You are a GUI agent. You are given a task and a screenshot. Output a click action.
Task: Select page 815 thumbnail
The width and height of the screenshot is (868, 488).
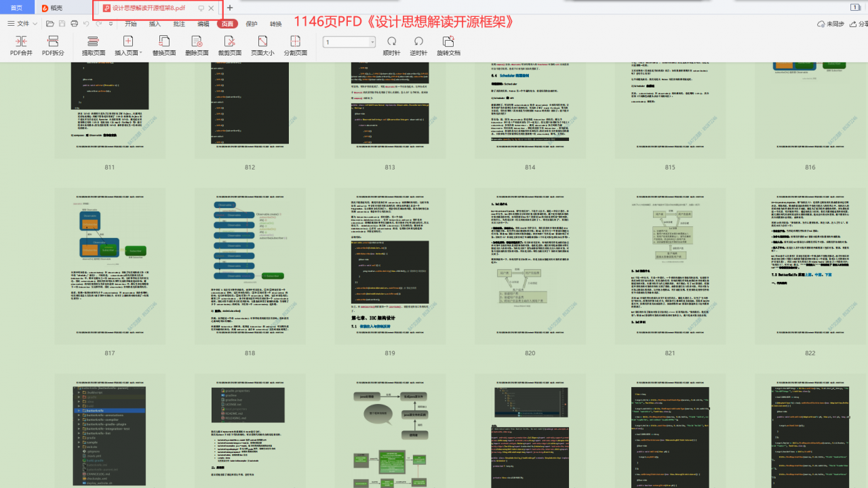click(670, 110)
